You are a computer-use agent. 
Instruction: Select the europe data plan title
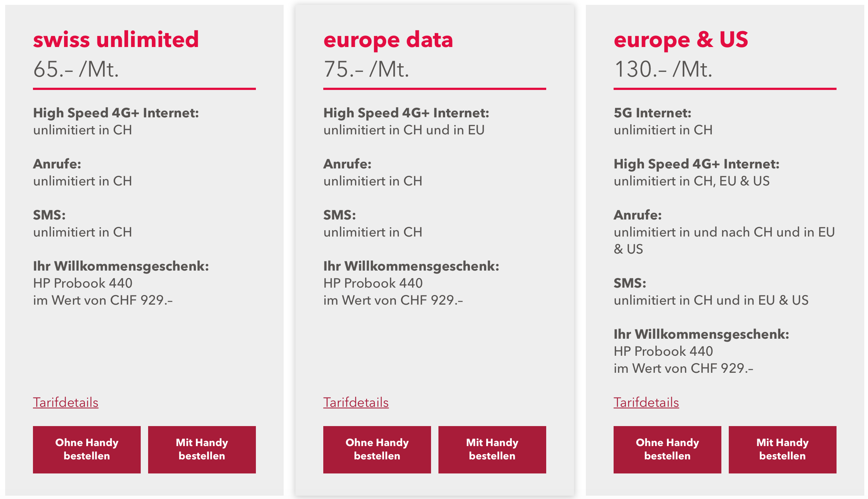tap(388, 40)
